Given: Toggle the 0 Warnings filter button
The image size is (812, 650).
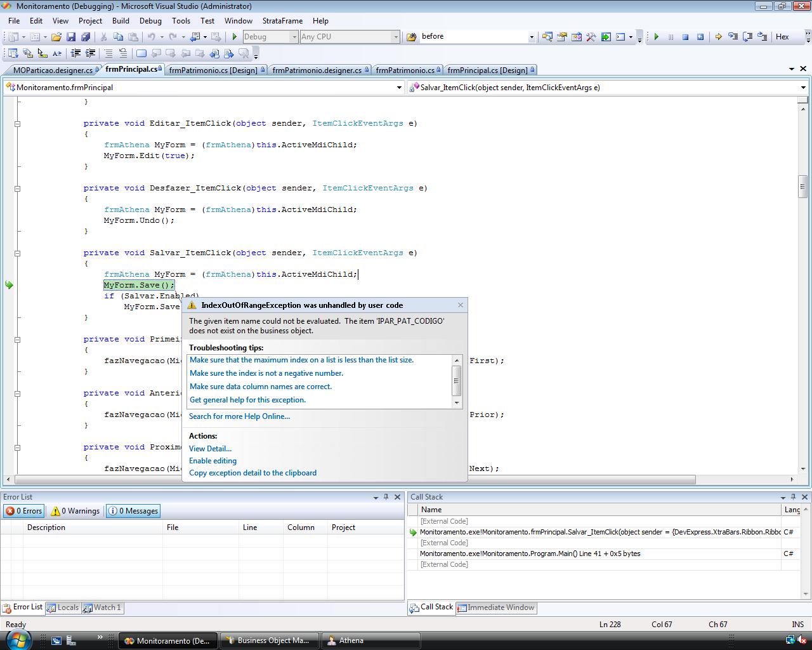Looking at the screenshot, I should [75, 511].
